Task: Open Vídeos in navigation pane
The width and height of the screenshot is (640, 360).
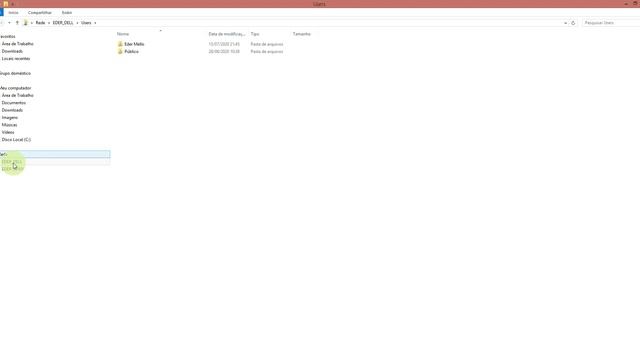Action: [x=8, y=132]
